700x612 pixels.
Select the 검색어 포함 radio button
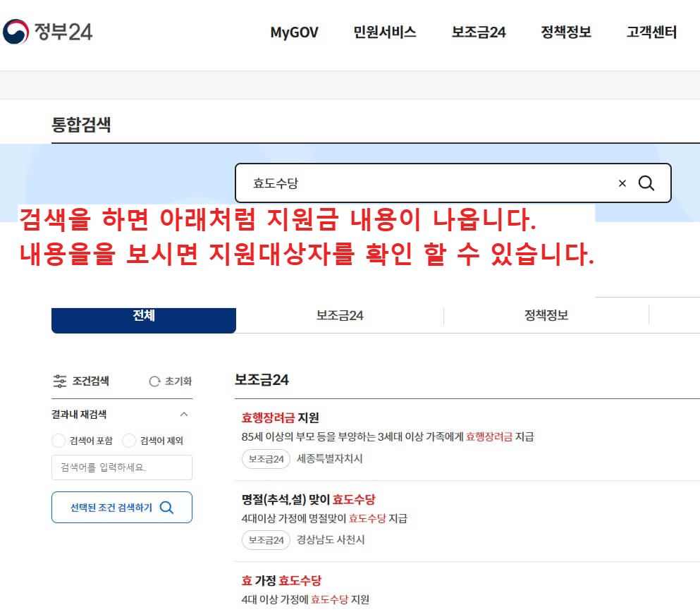[59, 441]
